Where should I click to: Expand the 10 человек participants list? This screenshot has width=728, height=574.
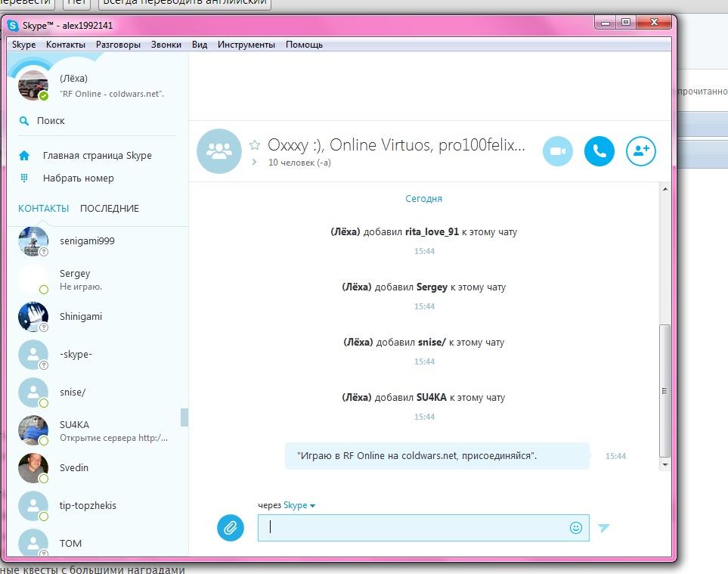[254, 162]
